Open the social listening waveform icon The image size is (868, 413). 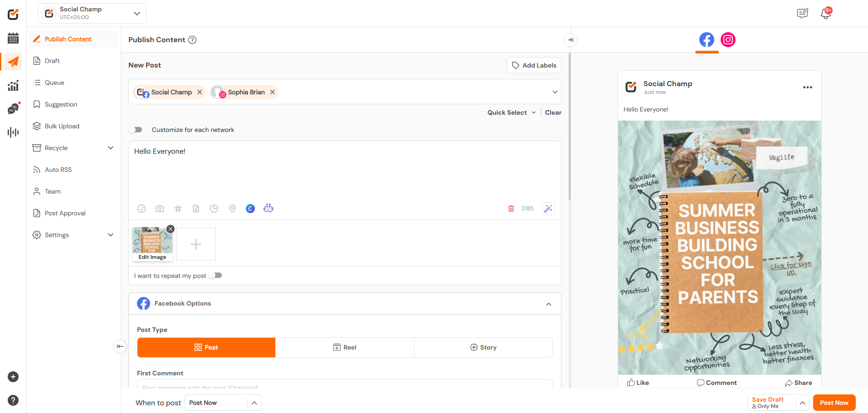point(13,132)
